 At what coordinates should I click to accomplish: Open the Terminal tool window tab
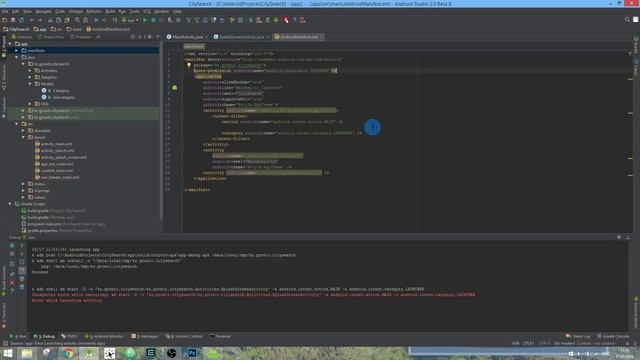click(x=220, y=336)
